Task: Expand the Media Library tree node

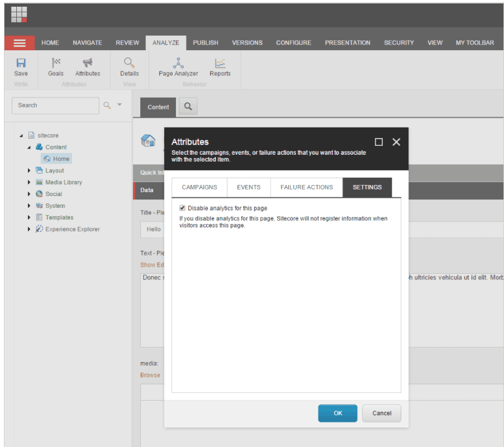Action: (29, 183)
